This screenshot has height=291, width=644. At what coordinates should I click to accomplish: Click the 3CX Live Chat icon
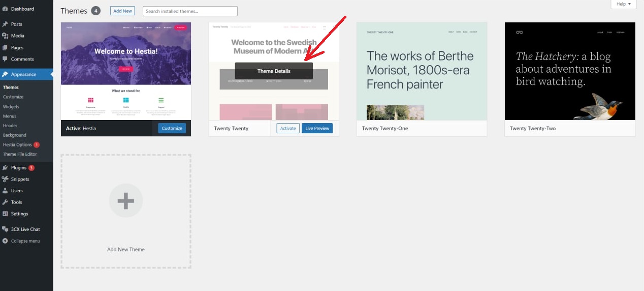(5, 229)
